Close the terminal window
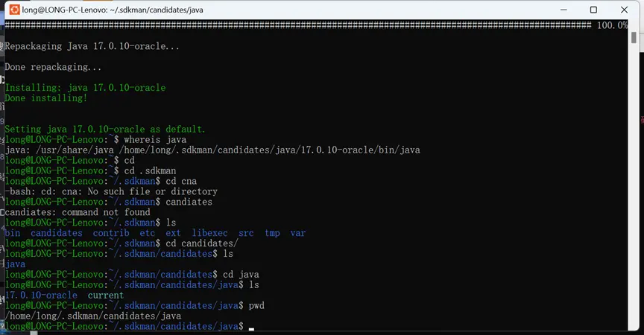This screenshot has height=335, width=644. tap(625, 10)
